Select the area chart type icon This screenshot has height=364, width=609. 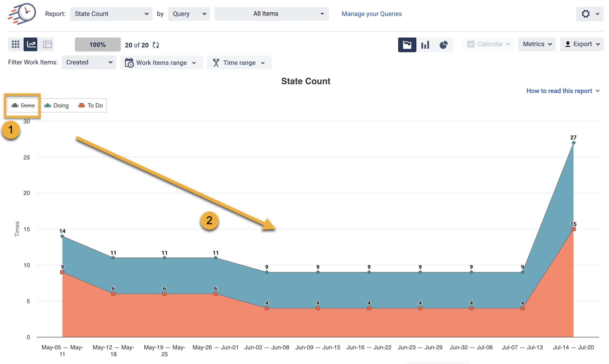click(x=407, y=45)
